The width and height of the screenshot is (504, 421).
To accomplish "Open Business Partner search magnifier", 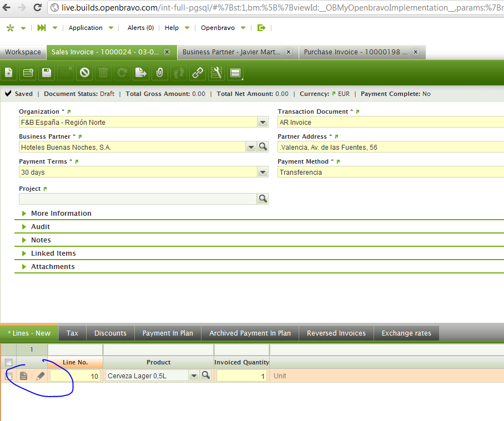I will point(263,147).
